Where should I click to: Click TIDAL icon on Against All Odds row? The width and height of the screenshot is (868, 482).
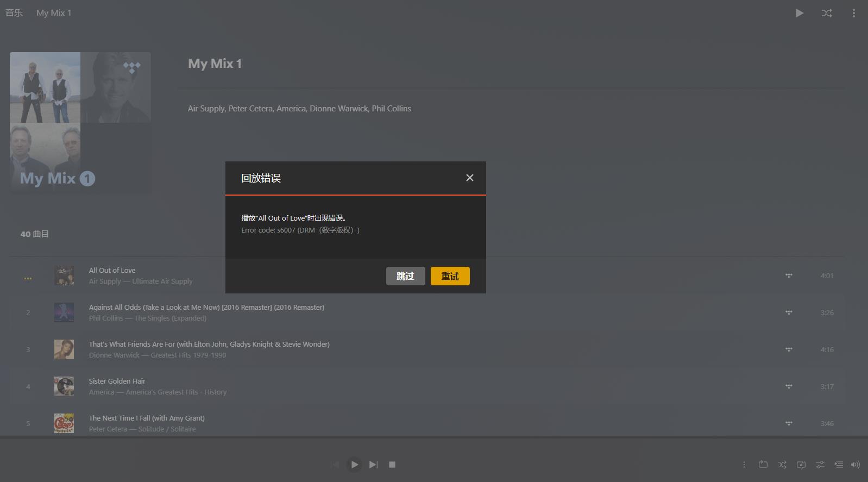[x=789, y=312]
